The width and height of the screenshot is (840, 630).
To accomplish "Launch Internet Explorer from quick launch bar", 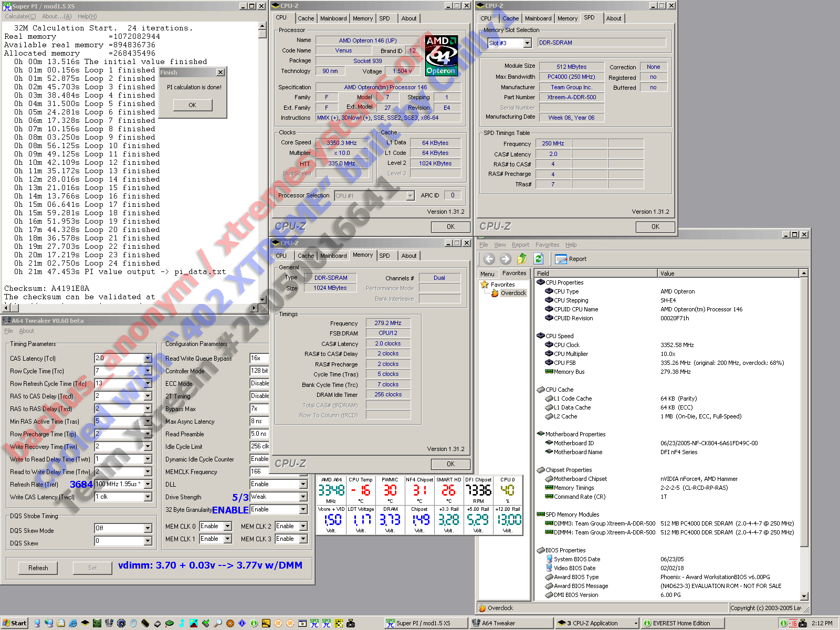I will pyautogui.click(x=73, y=623).
